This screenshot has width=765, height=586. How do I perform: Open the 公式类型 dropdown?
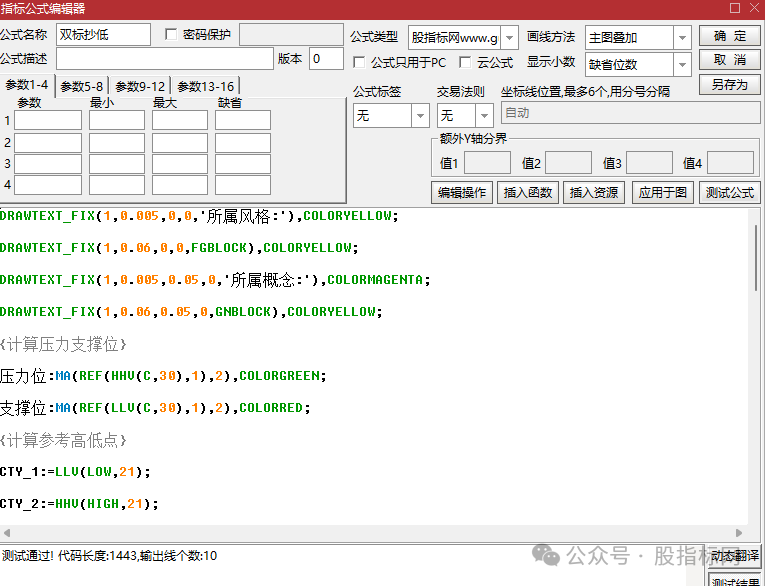point(509,38)
